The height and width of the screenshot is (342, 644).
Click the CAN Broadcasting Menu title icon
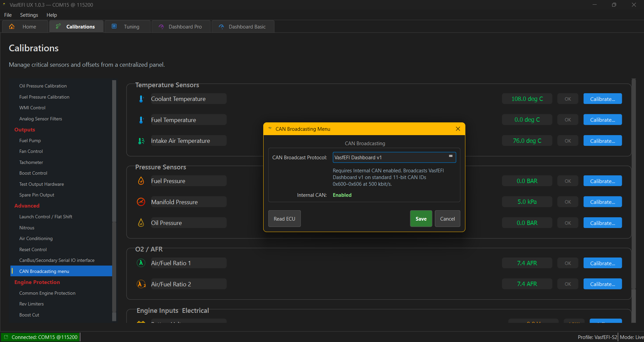tap(270, 128)
